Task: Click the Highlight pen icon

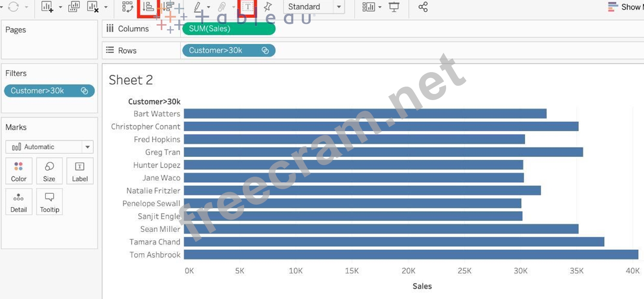Action: click(x=197, y=7)
